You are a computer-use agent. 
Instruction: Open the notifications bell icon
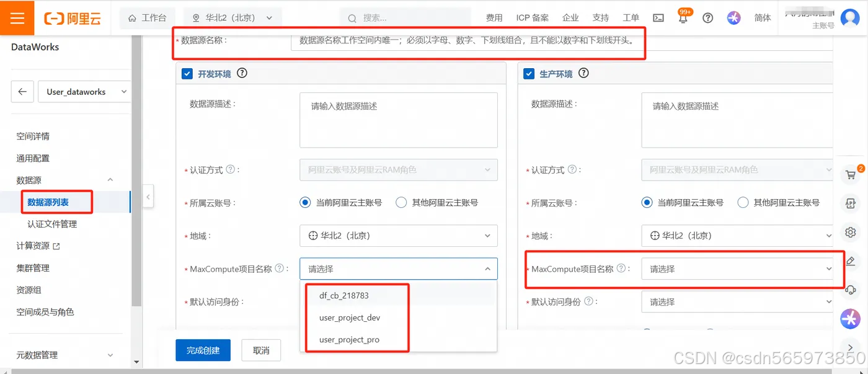pyautogui.click(x=683, y=18)
